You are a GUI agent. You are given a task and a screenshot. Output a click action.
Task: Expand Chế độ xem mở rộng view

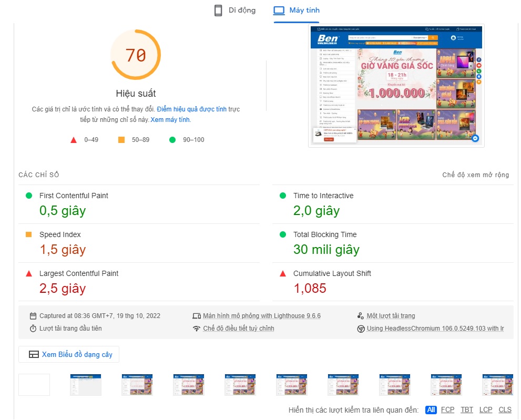coord(475,175)
